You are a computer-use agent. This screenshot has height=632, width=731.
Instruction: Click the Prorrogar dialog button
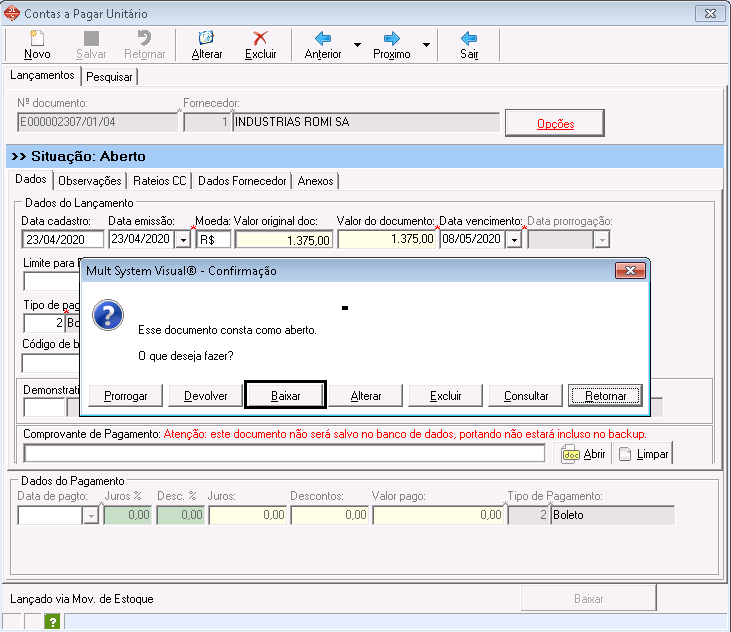pos(126,396)
